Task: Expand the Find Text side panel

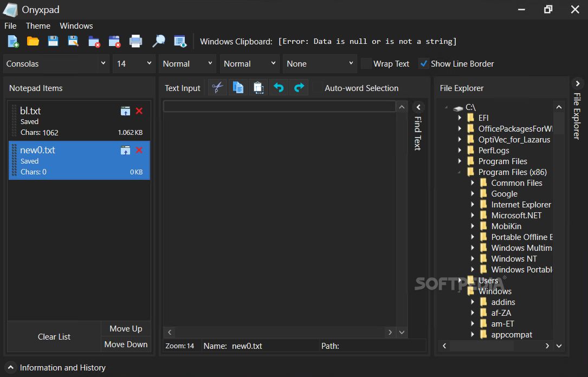Action: pos(418,107)
